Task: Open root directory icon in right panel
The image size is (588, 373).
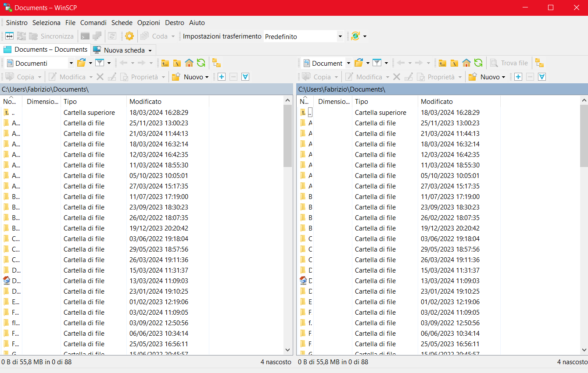Action: 454,63
